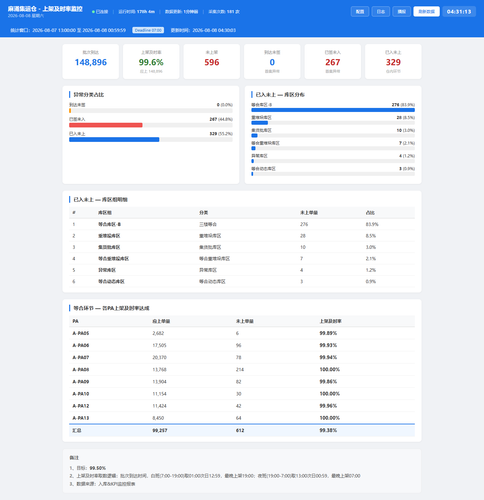This screenshot has width=484, height=500.
Task: Select the A-PA10 row label
Action: pos(81,394)
